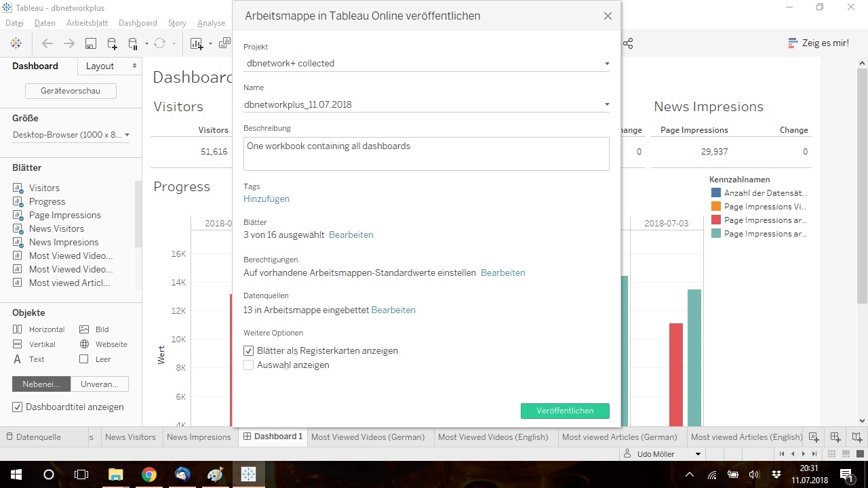Expand the Projekt dropdown
The image size is (868, 488).
click(606, 64)
